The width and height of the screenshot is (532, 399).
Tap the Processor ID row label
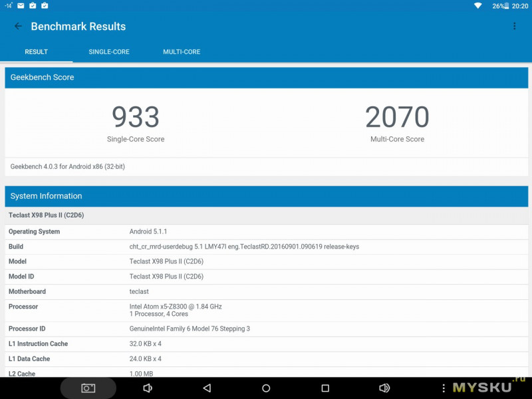27,329
